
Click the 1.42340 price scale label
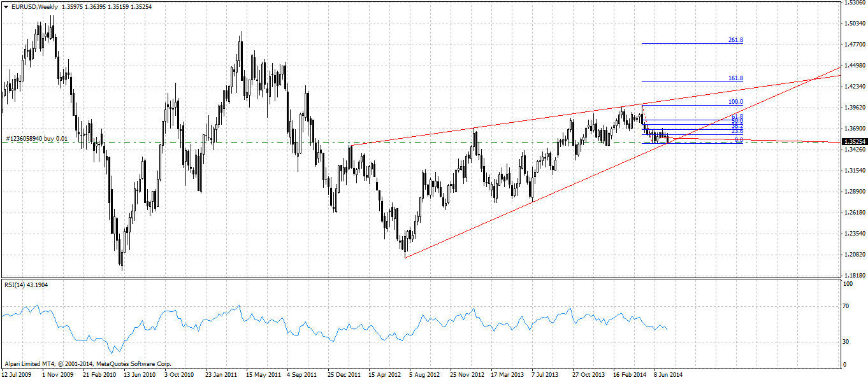pyautogui.click(x=853, y=87)
